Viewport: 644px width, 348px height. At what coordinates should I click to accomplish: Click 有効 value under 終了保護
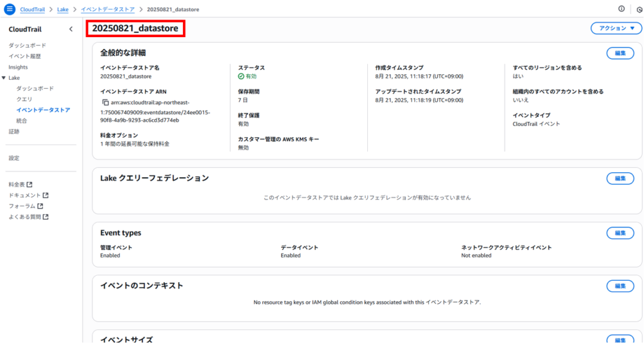click(x=243, y=124)
